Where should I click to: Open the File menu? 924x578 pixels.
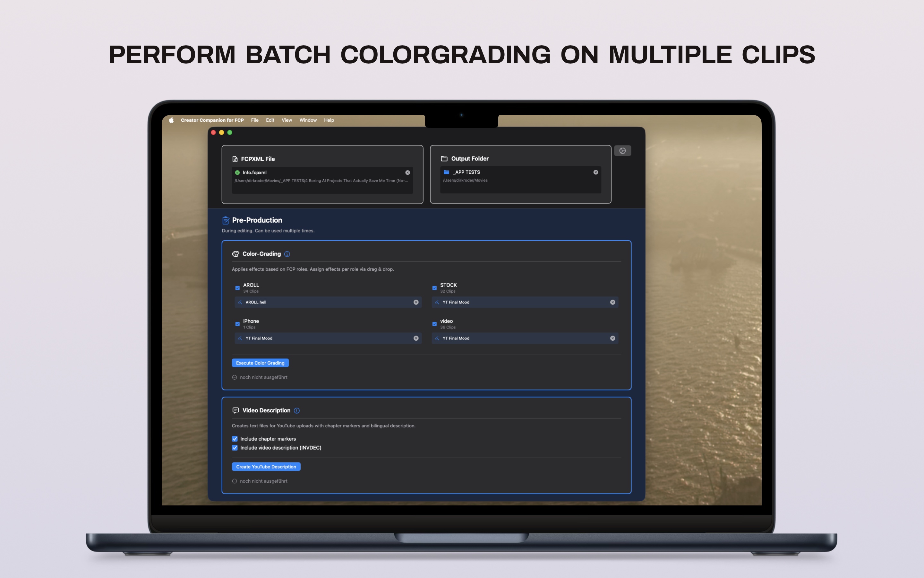[255, 120]
